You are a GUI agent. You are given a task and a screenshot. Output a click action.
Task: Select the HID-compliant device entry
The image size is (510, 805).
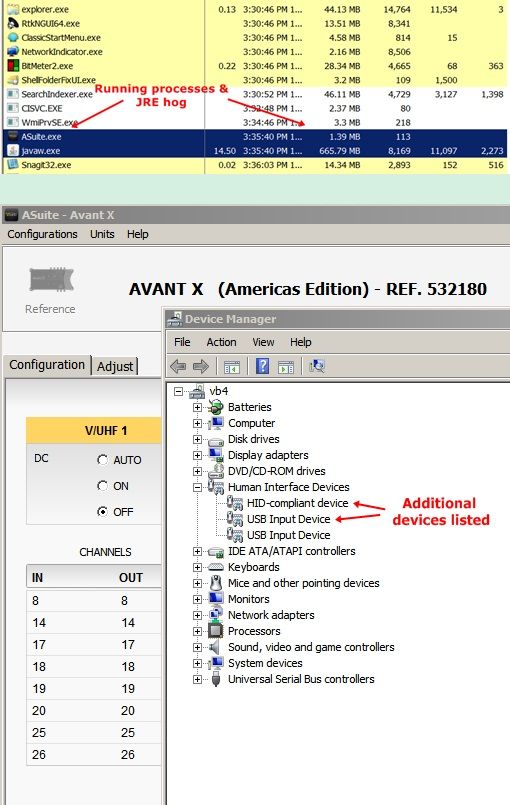(x=297, y=503)
